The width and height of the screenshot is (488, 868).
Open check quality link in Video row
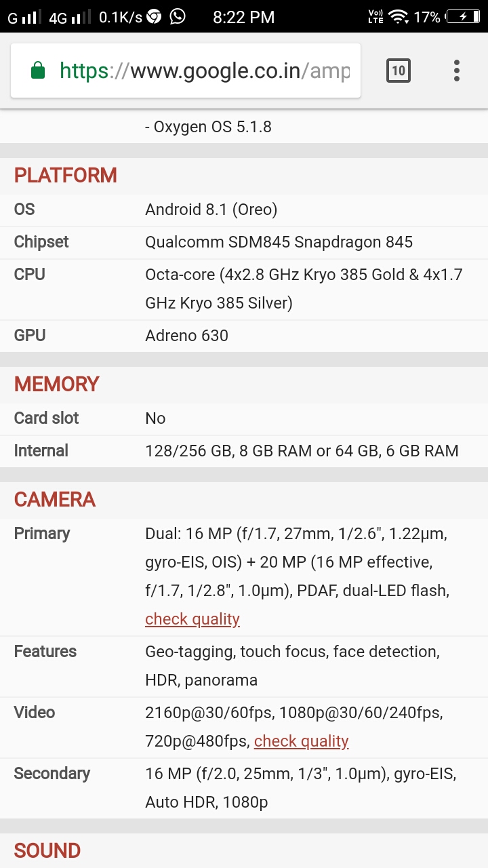302,741
